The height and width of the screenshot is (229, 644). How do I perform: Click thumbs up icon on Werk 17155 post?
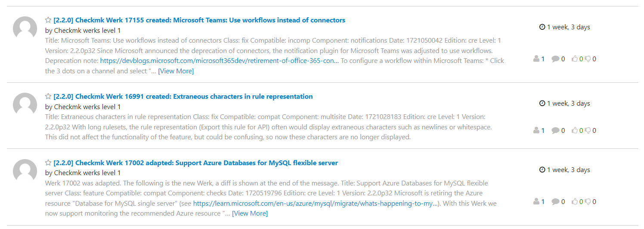(x=574, y=59)
